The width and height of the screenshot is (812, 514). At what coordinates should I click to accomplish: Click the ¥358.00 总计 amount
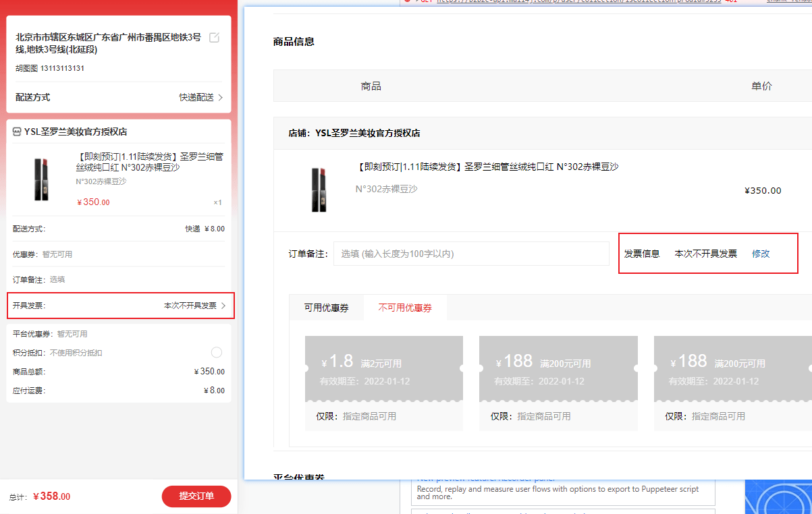click(x=51, y=496)
